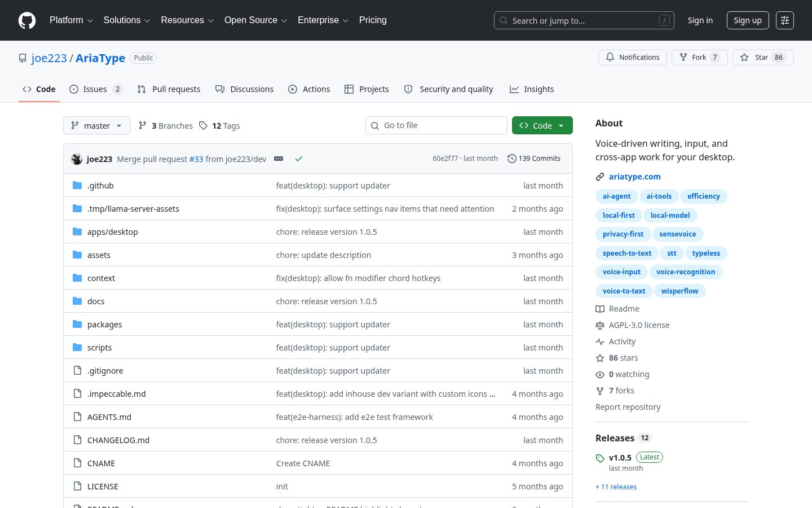Open commit hash 60e2f77
The height and width of the screenshot is (508, 812).
point(445,159)
